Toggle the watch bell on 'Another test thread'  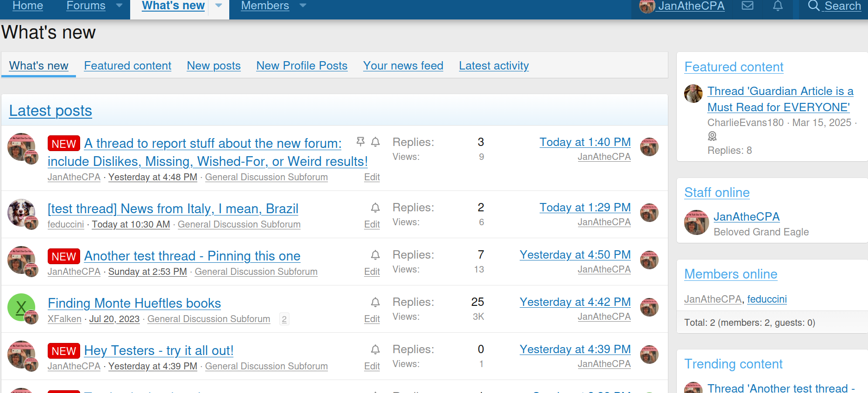[375, 255]
